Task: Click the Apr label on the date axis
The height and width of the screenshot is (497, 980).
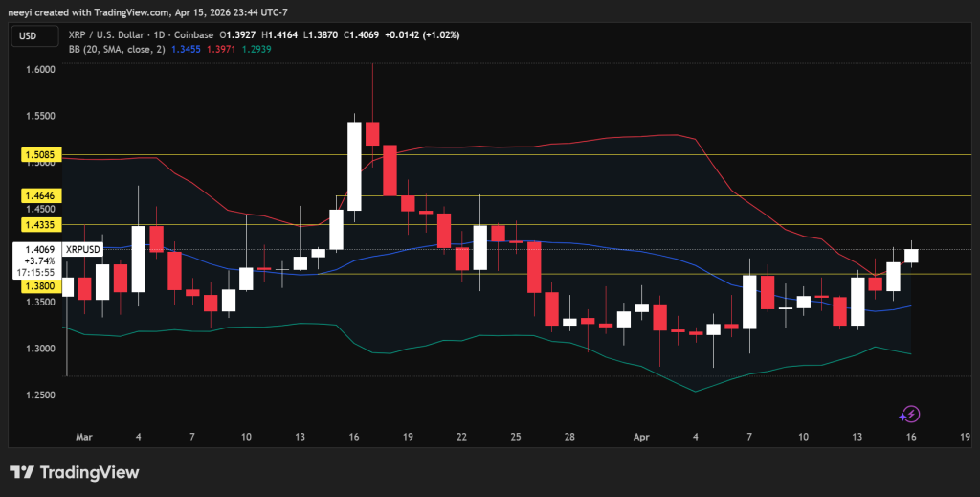Action: [x=642, y=436]
